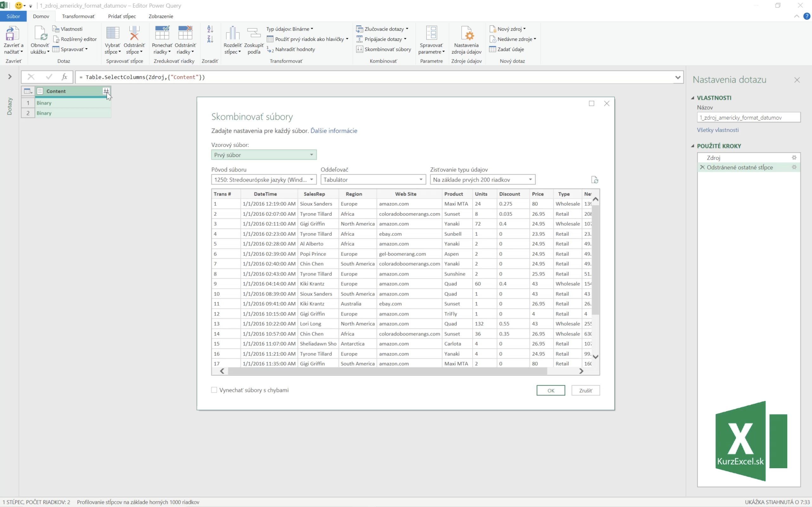Open Vlastnosti in Dotaz group
This screenshot has width=812, height=507.
click(x=67, y=29)
